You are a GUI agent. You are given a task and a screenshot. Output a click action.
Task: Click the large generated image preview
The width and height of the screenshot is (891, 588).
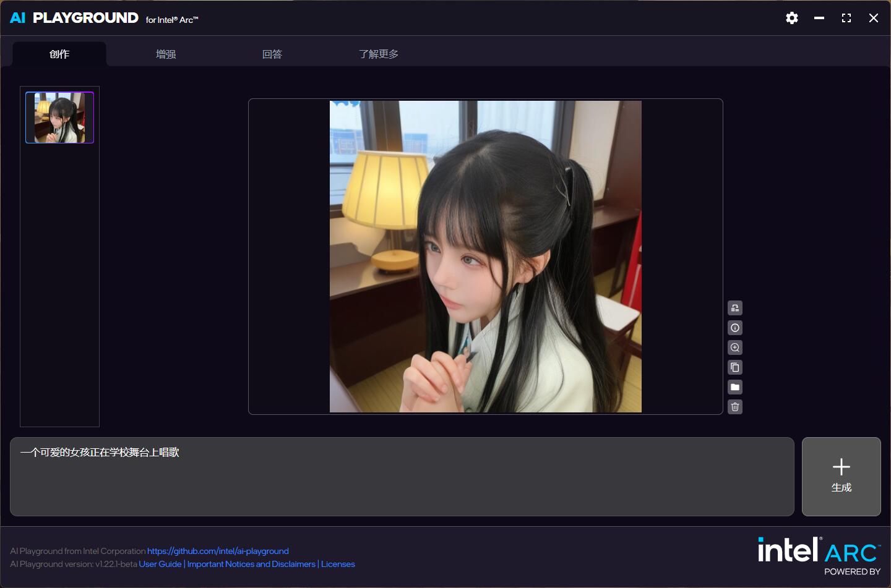click(x=485, y=257)
